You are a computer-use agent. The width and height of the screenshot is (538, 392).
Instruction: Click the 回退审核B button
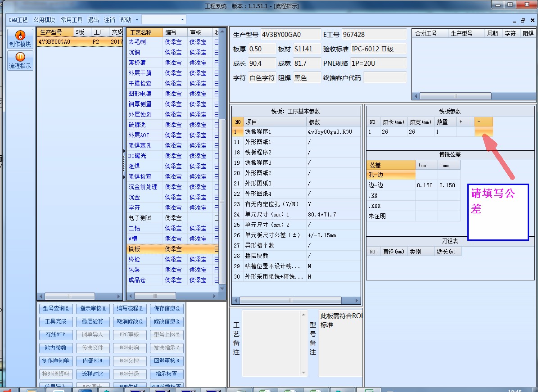click(167, 361)
